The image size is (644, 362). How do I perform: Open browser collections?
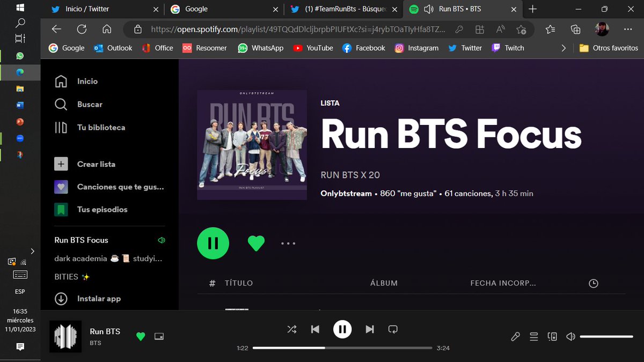tap(576, 29)
